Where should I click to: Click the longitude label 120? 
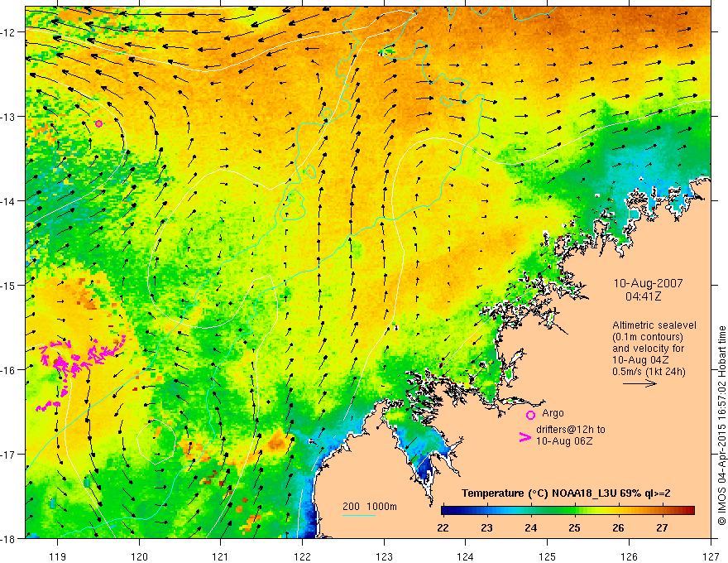tap(139, 557)
